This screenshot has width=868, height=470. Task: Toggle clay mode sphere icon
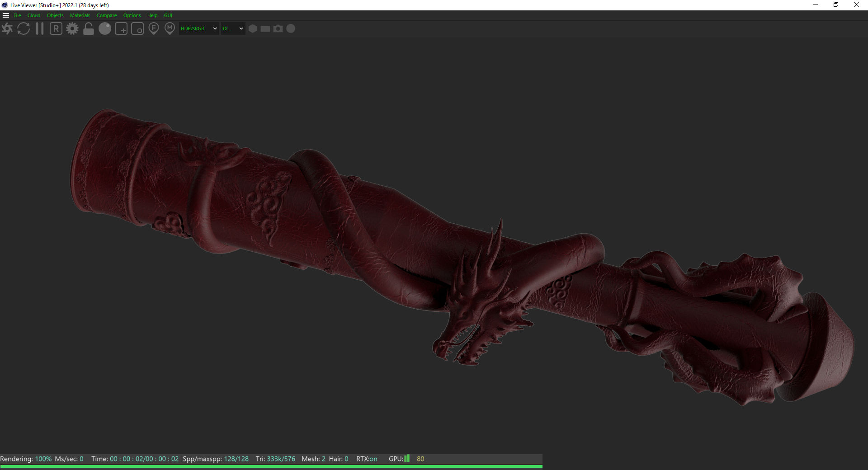[x=105, y=29]
